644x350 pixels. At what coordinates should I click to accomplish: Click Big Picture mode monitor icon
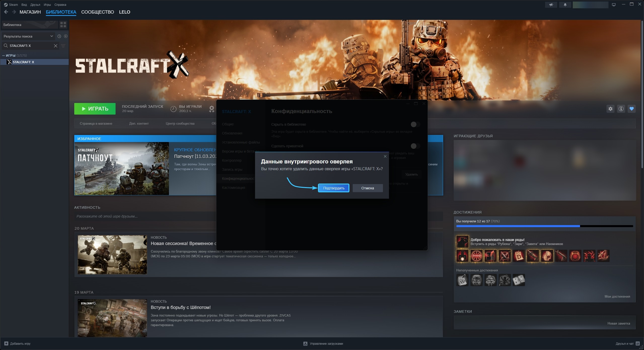[x=614, y=5]
